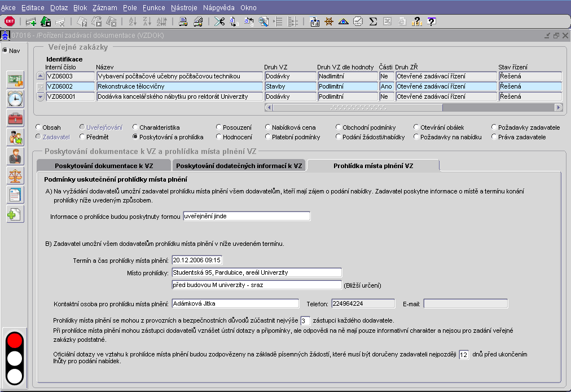This screenshot has width=571, height=392.
Task: Open the Nástroje menu
Action: (184, 8)
